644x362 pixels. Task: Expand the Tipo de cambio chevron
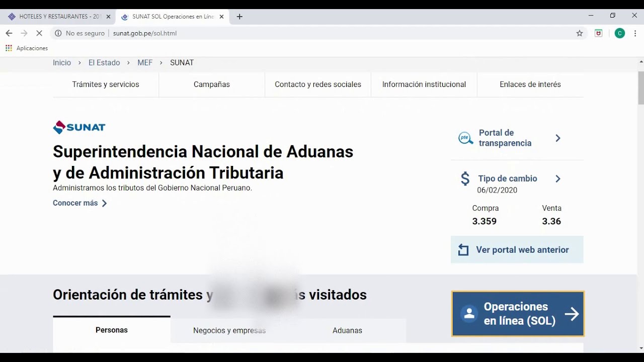558,178
